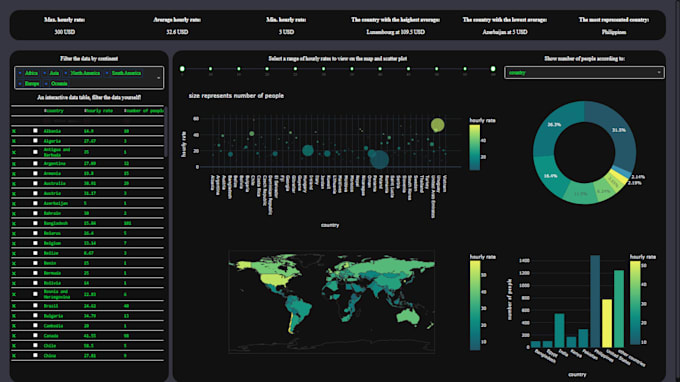Delete the Canada row with its x icon
This screenshot has width=680, height=382.
tap(14, 336)
